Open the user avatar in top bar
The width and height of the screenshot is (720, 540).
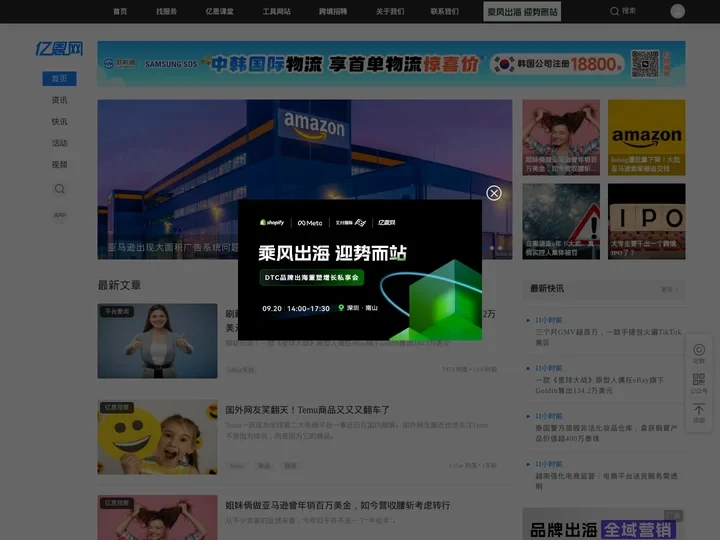pyautogui.click(x=677, y=11)
